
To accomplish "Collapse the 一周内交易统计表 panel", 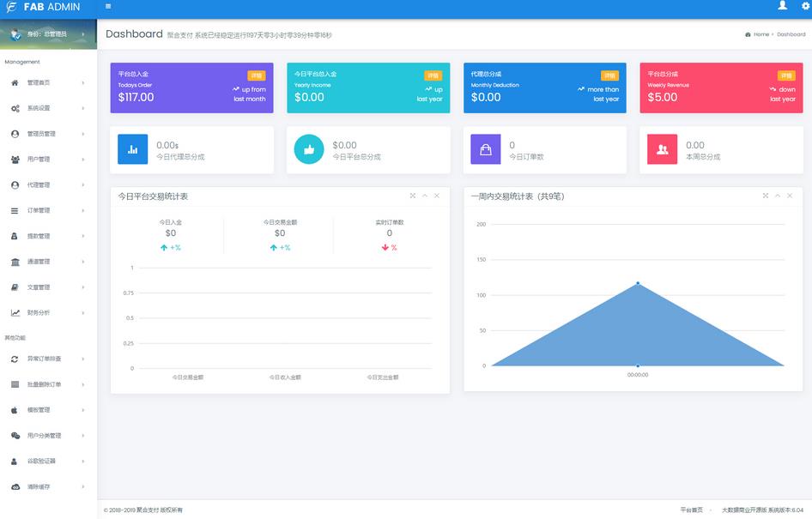I will click(778, 196).
